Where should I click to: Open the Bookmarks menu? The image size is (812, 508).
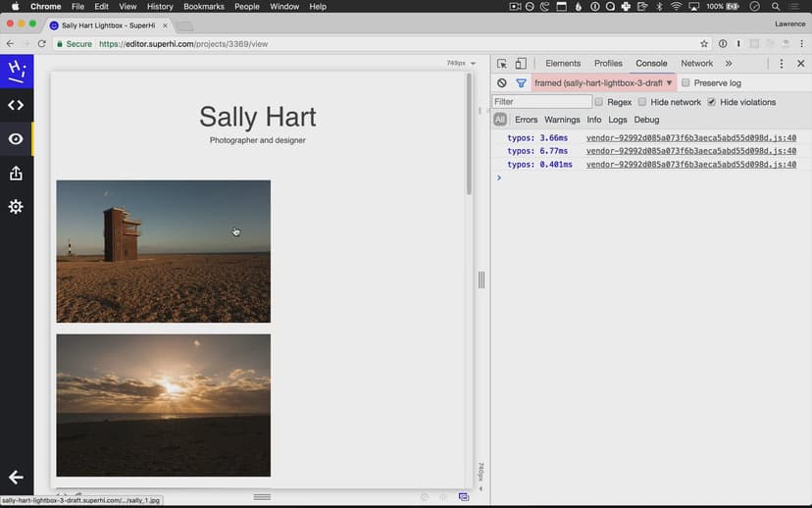(204, 7)
